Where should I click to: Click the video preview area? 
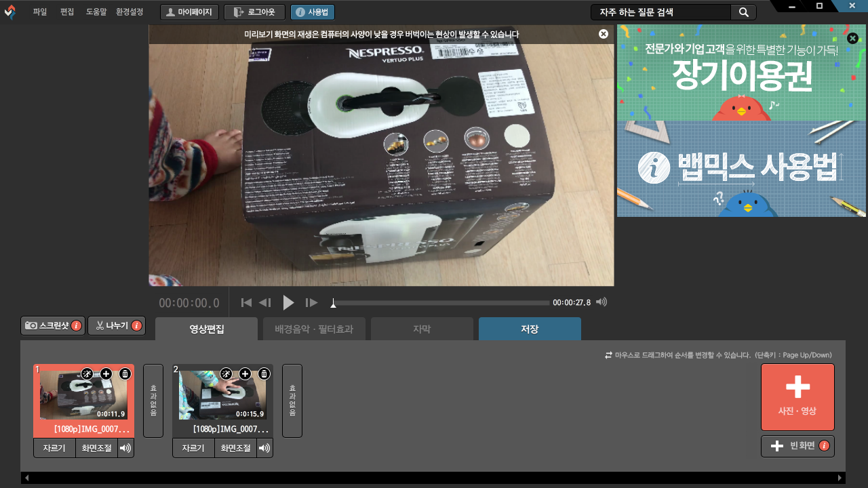point(381,156)
